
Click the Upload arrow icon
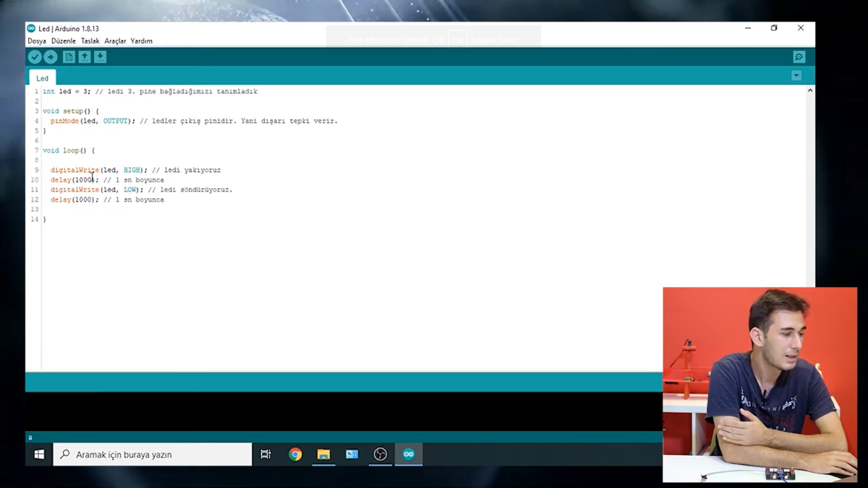click(x=51, y=57)
